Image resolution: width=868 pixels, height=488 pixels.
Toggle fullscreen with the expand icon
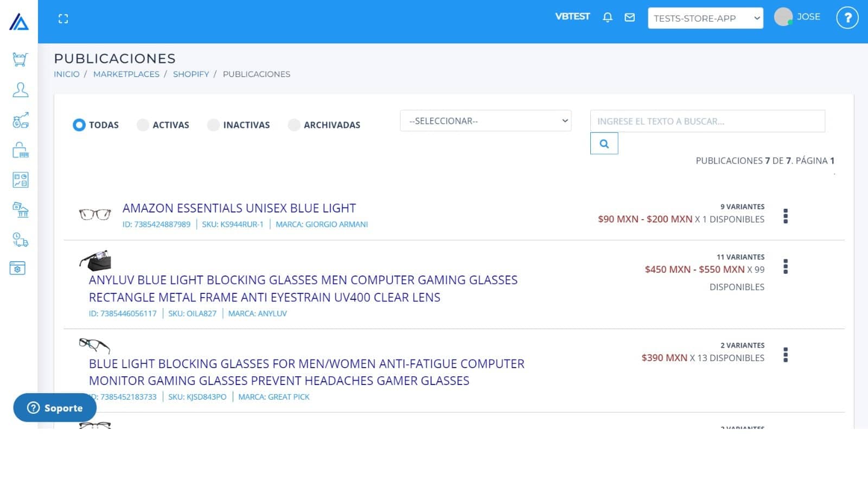coord(63,18)
